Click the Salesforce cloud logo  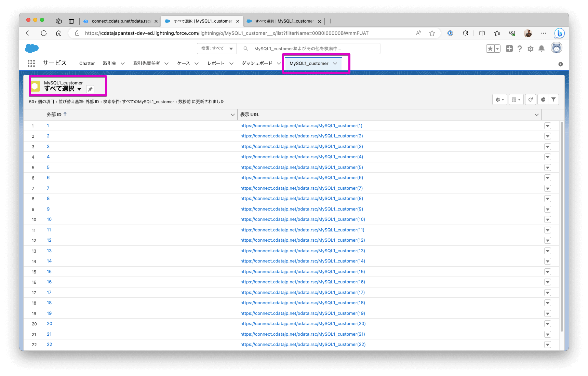pos(32,49)
